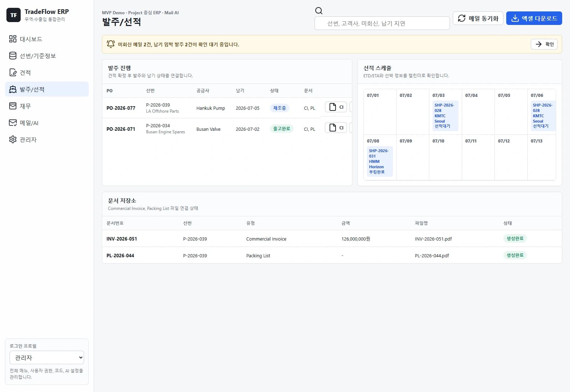
Task: Click PL-2026-044 document number
Action: tap(120, 256)
